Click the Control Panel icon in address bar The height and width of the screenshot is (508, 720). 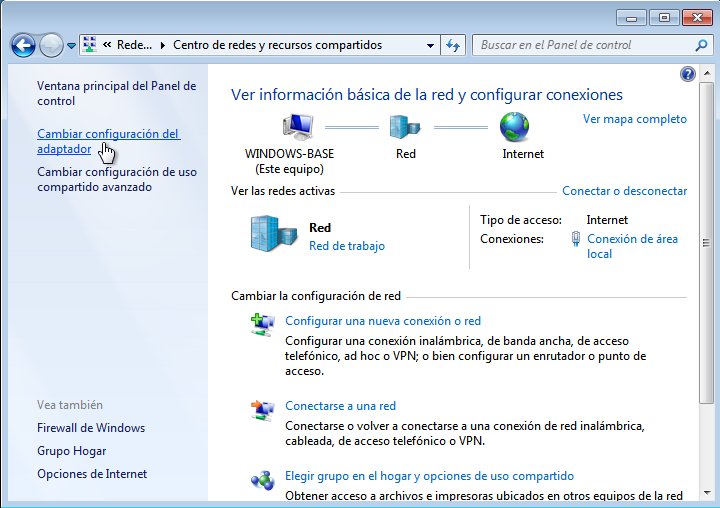tap(90, 45)
